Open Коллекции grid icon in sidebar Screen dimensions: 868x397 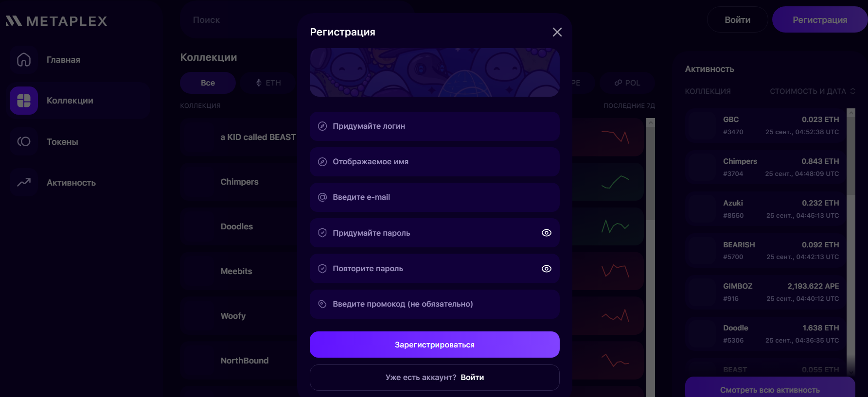pyautogui.click(x=24, y=101)
